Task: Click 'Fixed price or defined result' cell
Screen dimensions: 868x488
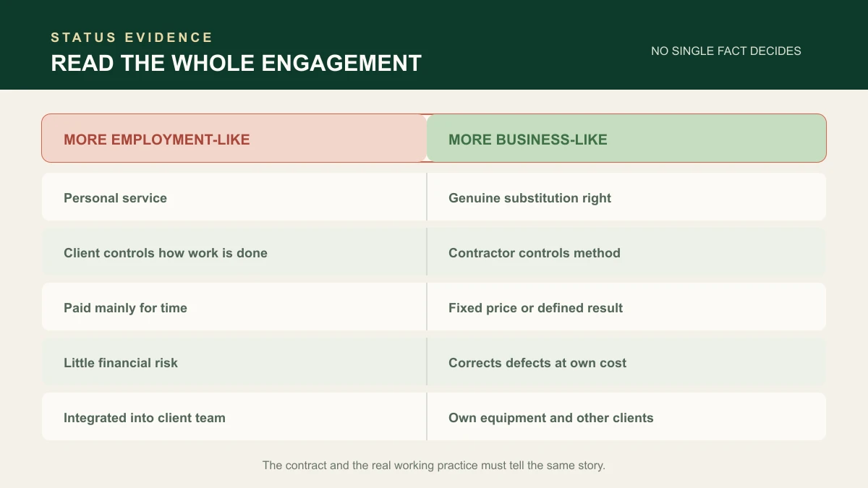Action: click(626, 307)
